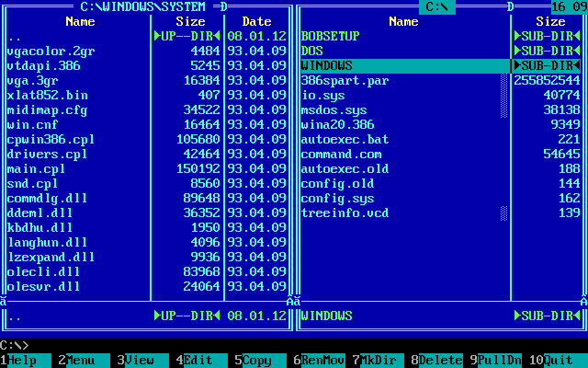588x368 pixels.
Task: Select file treeinfo.vcd
Action: (x=441, y=213)
